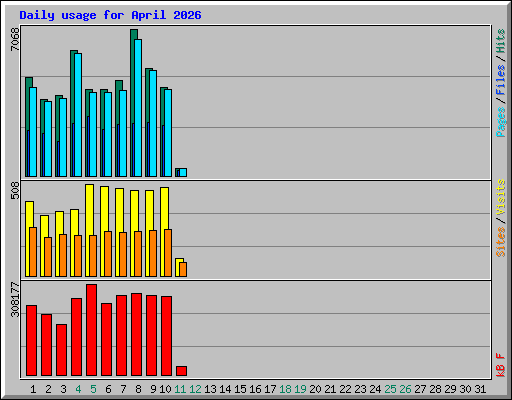This screenshot has height=400, width=512.
Task: Click day label 24 on the axis
Action: (375, 389)
